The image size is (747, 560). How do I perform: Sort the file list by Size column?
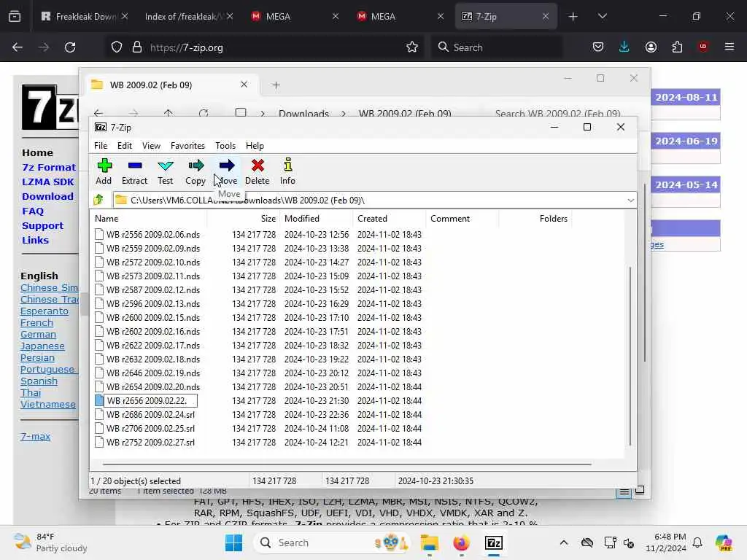[244, 219]
